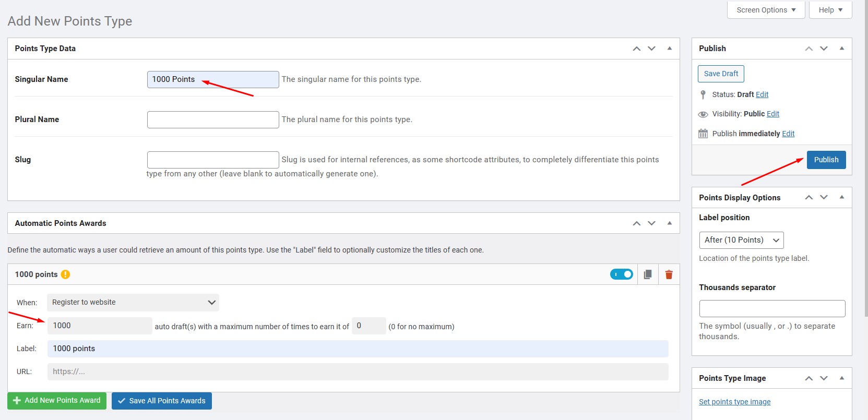868x420 pixels.
Task: Collapse the Automatic Points Awards panel
Action: pyautogui.click(x=669, y=223)
